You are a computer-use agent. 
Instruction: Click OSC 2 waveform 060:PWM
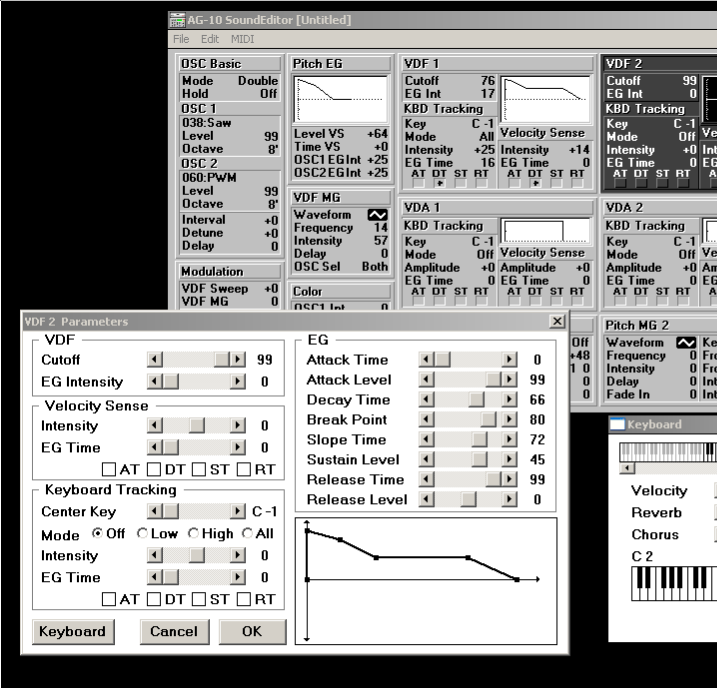coord(209,177)
